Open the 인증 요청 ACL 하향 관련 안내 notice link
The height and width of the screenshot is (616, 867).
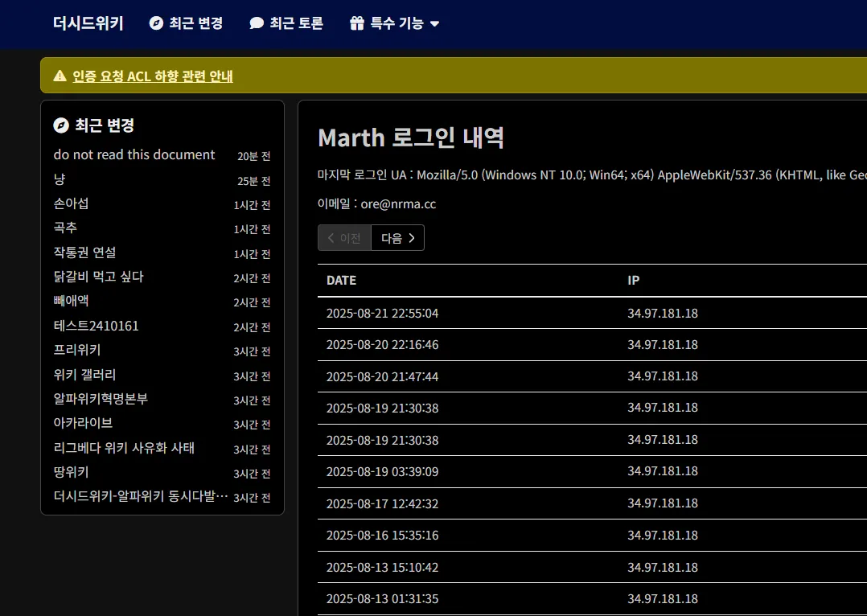click(x=153, y=76)
